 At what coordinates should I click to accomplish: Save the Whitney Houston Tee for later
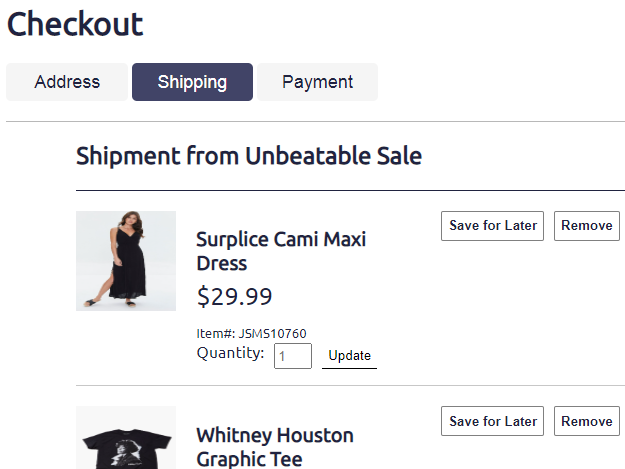click(493, 421)
